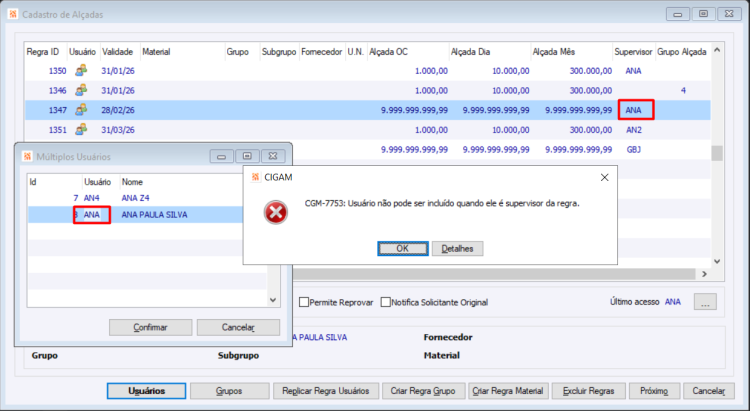750x411 pixels.
Task: Select ANA PAULA SILVA in users list
Action: pos(154,215)
